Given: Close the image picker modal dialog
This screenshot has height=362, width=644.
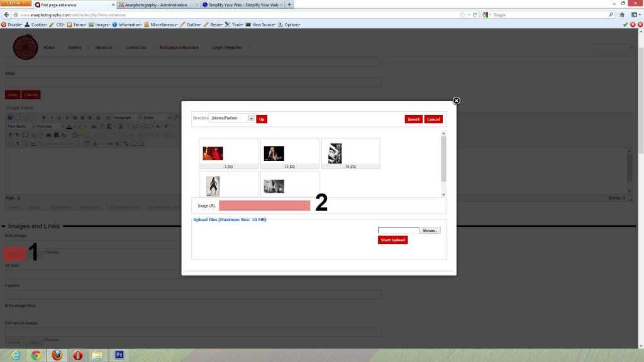Looking at the screenshot, I should click(457, 101).
